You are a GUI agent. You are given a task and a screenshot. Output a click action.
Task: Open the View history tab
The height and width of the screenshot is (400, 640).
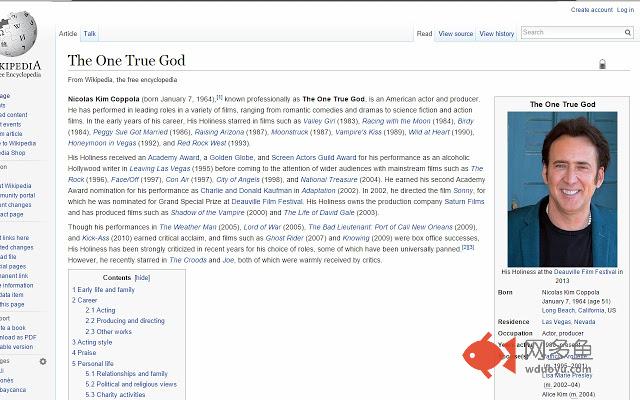(497, 33)
